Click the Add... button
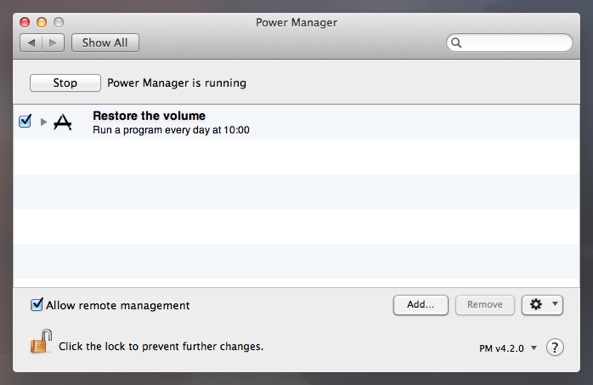The height and width of the screenshot is (385, 593). click(421, 305)
